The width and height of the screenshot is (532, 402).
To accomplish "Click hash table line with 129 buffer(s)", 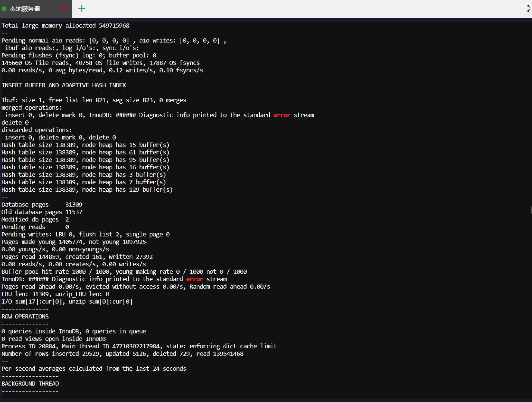I will coord(87,189).
